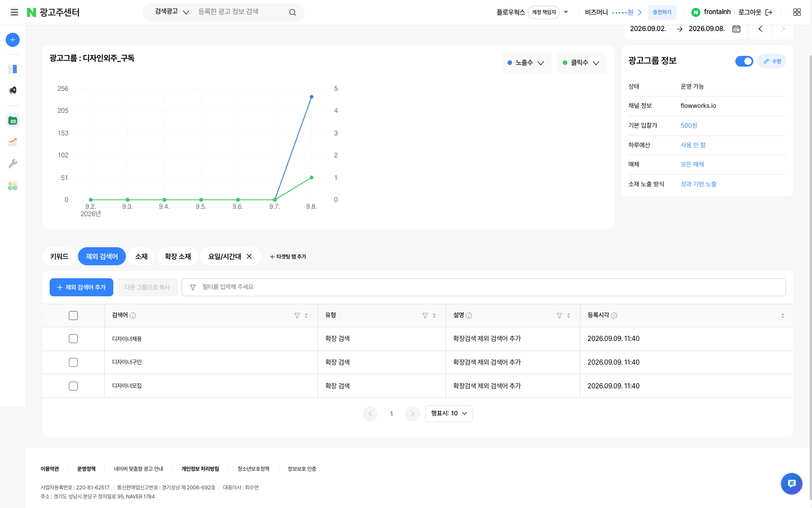Click the logout arrow icon

769,12
